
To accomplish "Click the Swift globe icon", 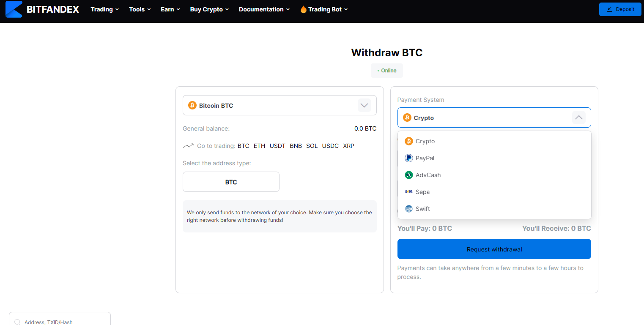I will 408,209.
